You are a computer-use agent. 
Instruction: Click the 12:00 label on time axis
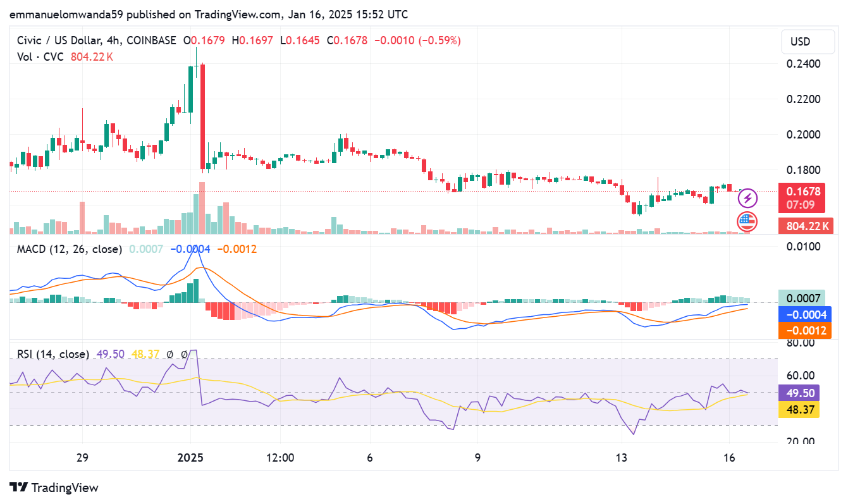(x=280, y=457)
